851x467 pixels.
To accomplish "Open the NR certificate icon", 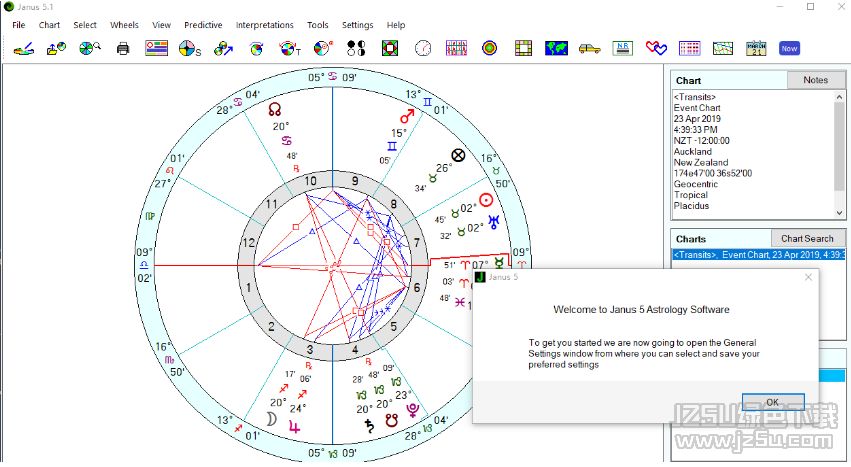I will (623, 48).
